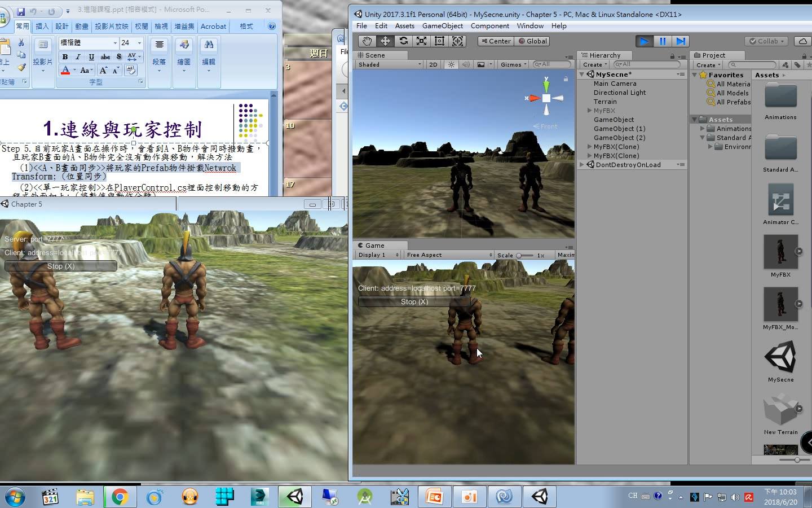Select Unity's Move tool
Screen dimensions: 812x508
[385, 41]
